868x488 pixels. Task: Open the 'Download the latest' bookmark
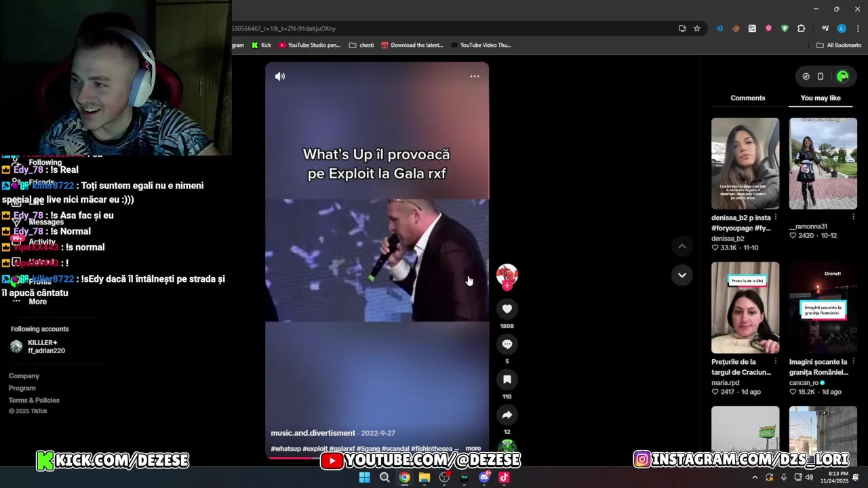pos(412,45)
